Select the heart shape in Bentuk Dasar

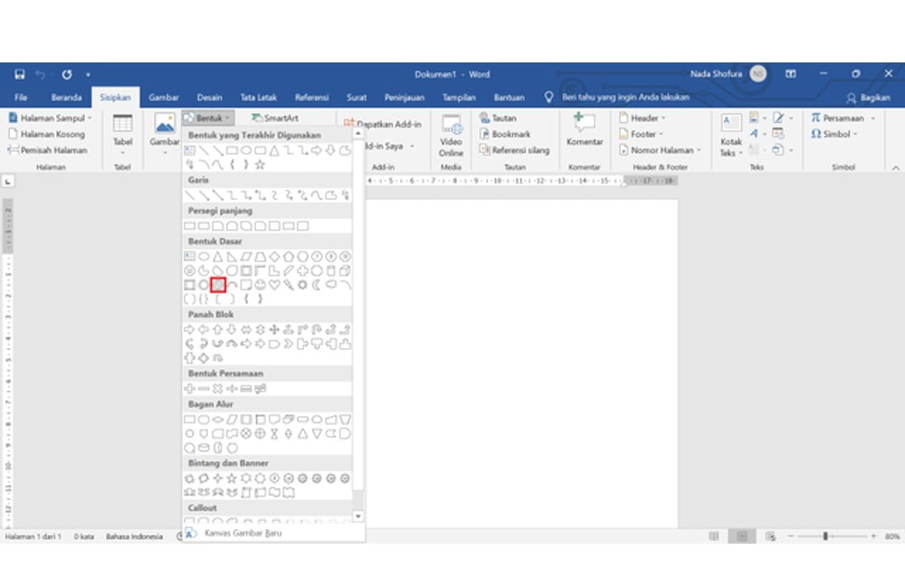click(x=273, y=285)
